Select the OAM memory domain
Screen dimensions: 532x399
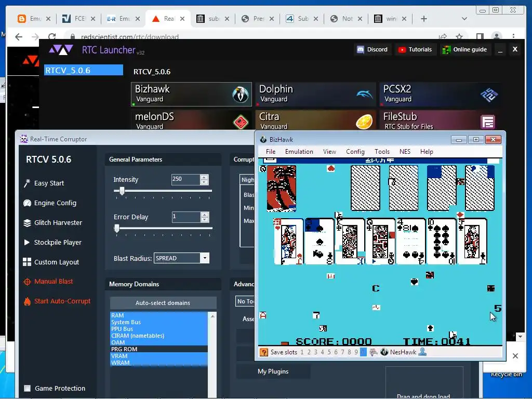click(159, 342)
